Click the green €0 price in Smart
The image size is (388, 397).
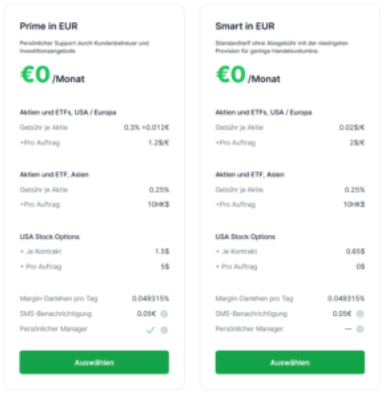click(231, 74)
